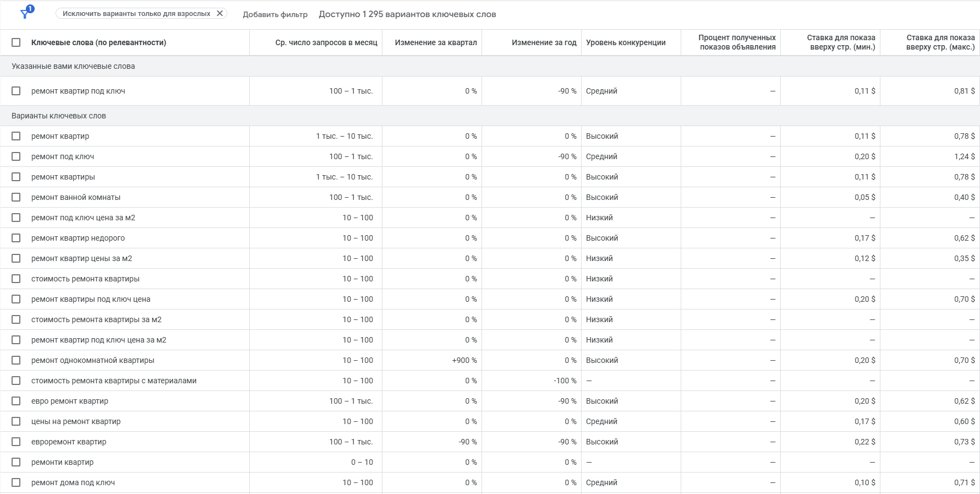Remove the adult-only variants exclusion filter chip
This screenshot has height=494, width=980.
[x=220, y=13]
